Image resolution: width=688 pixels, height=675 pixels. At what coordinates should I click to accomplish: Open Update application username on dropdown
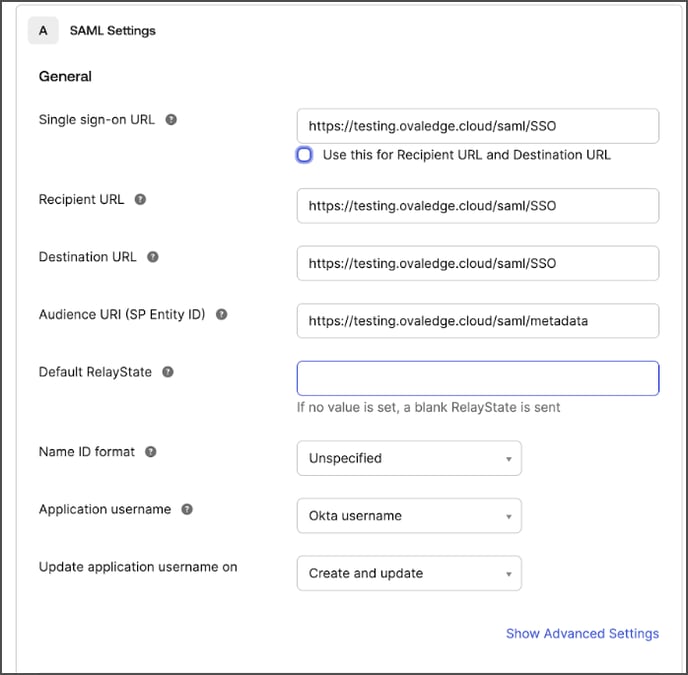click(409, 573)
